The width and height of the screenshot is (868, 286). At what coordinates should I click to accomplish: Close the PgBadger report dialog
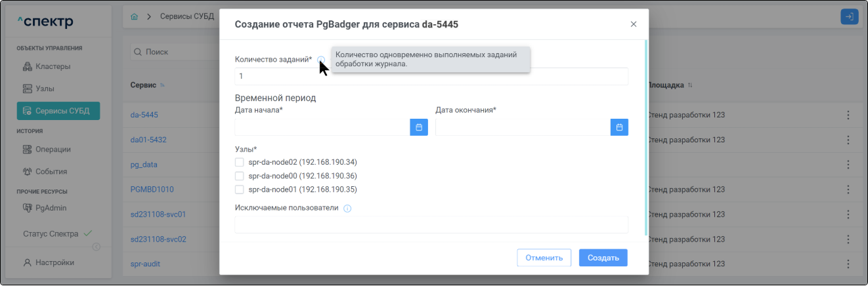(634, 24)
